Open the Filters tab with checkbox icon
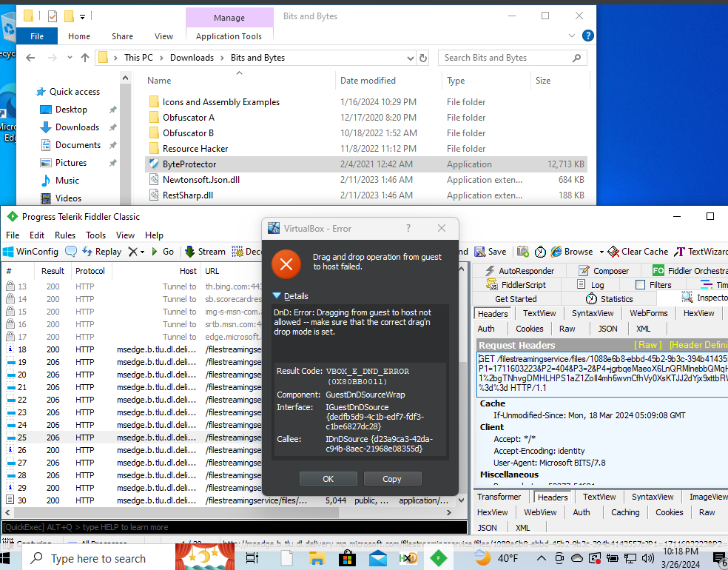The height and width of the screenshot is (570, 728). (654, 285)
